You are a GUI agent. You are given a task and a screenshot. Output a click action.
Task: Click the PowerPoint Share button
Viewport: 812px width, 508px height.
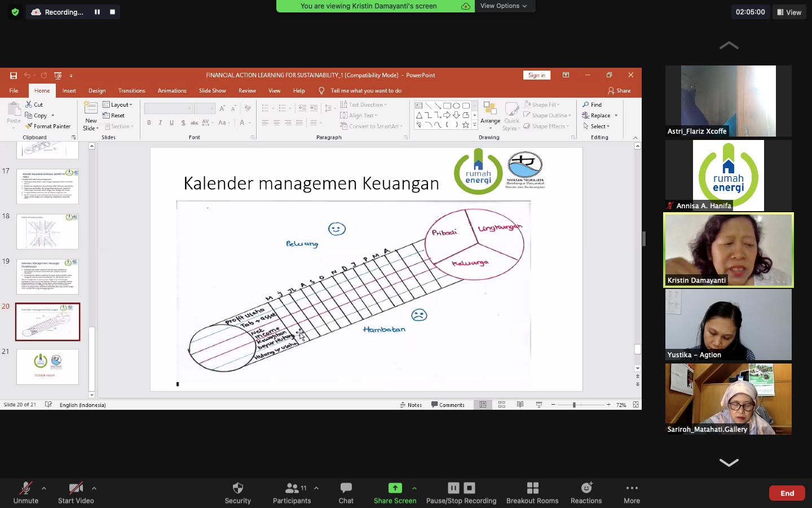click(619, 90)
